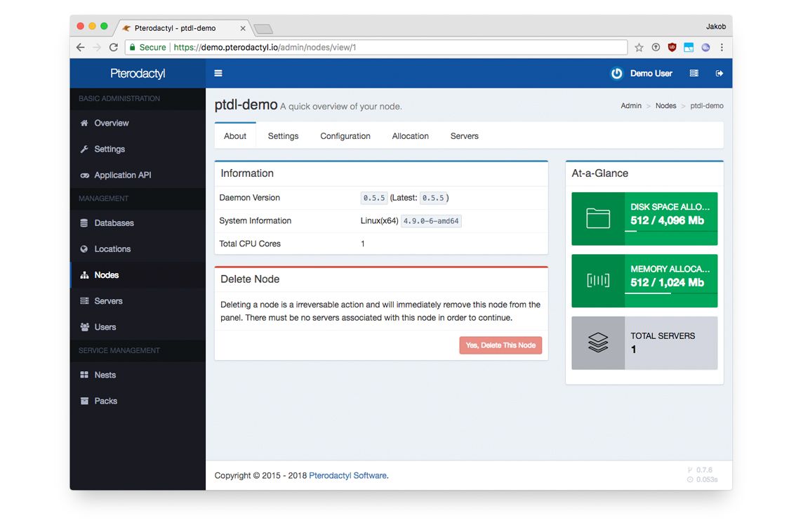Select daemon version 0.5.5 value
This screenshot has height=532, width=803.
pyautogui.click(x=374, y=198)
